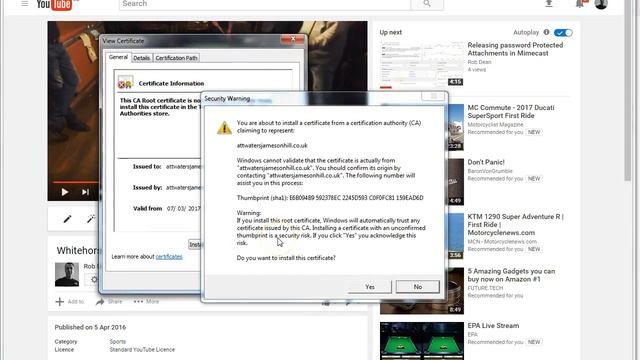The image size is (640, 360).
Task: Click No in the Security Warning
Action: pyautogui.click(x=418, y=287)
